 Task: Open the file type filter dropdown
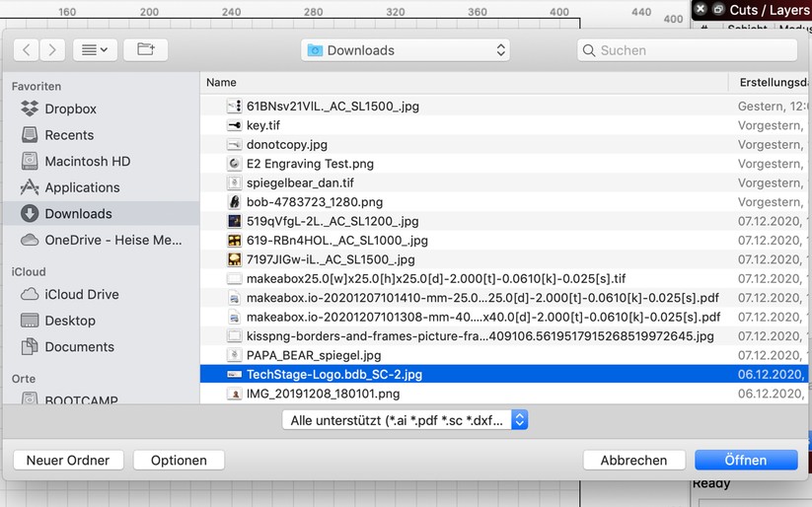point(405,420)
